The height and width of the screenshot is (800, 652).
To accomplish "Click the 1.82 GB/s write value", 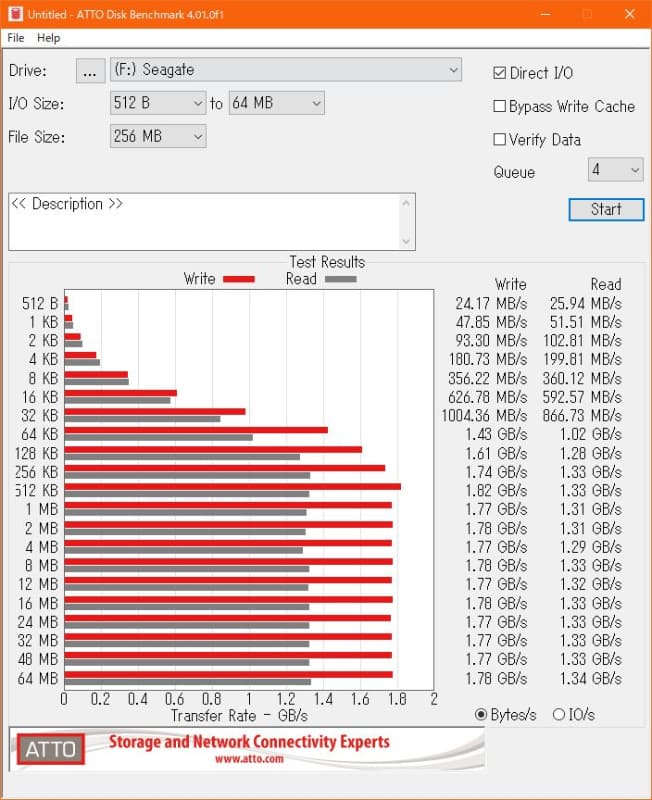I will (496, 490).
